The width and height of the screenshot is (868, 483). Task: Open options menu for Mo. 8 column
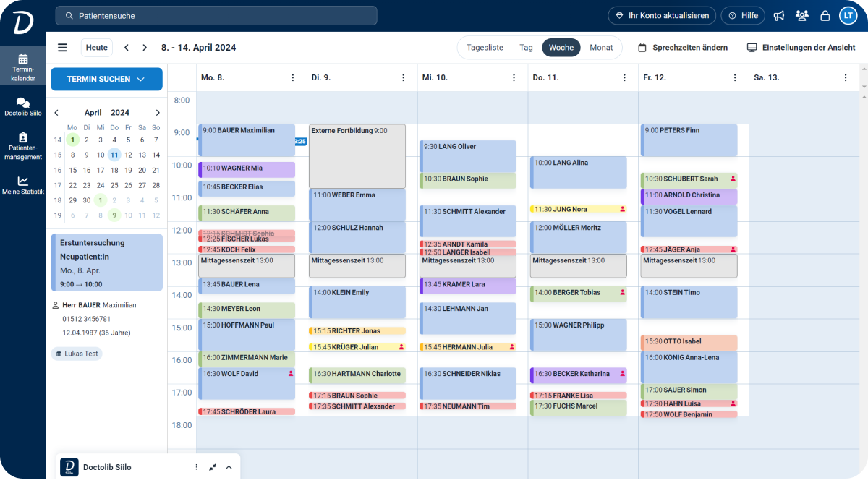292,77
